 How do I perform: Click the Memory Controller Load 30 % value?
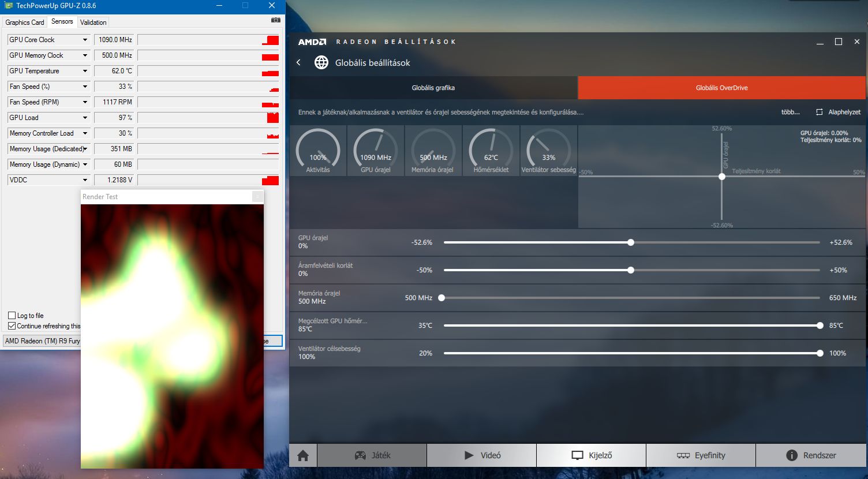point(114,133)
